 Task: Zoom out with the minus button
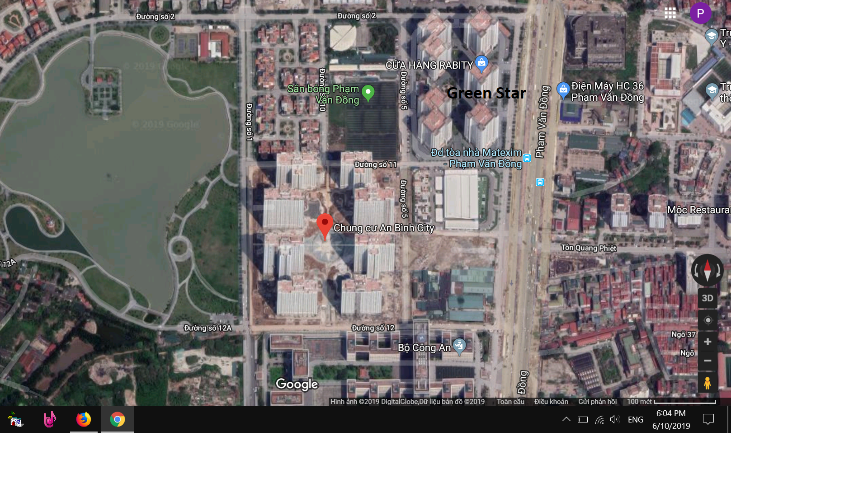[708, 361]
